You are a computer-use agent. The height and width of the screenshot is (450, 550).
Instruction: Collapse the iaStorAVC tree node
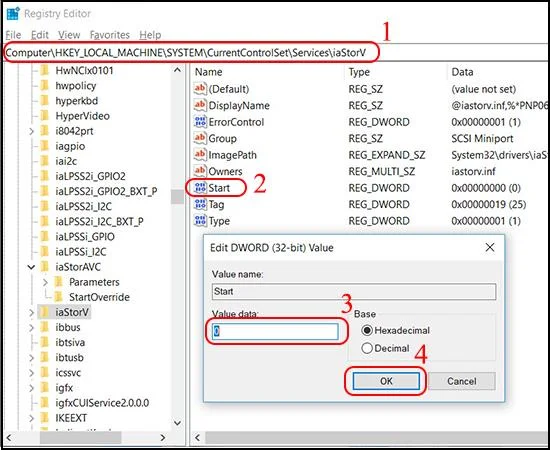point(32,267)
